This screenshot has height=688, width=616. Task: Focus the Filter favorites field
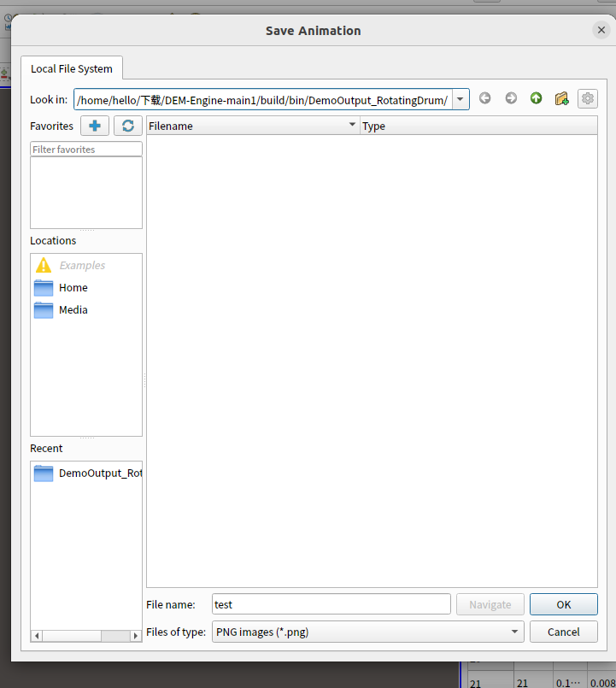[86, 150]
